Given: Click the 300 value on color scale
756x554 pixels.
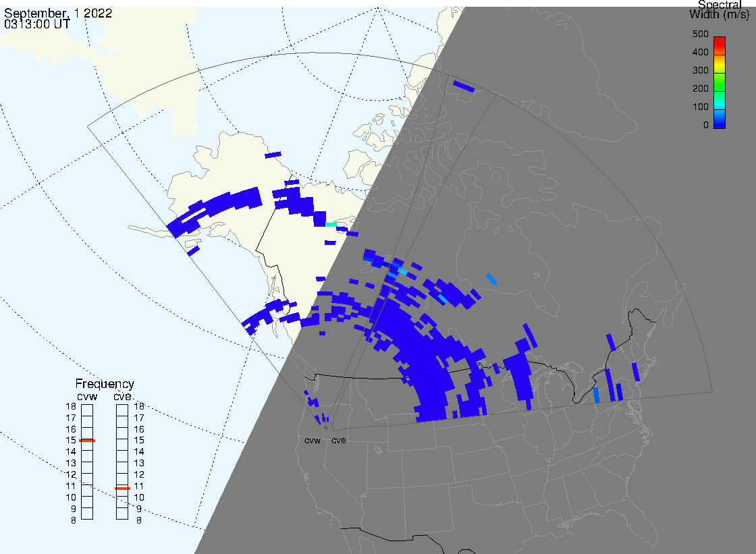Looking at the screenshot, I should click(700, 70).
